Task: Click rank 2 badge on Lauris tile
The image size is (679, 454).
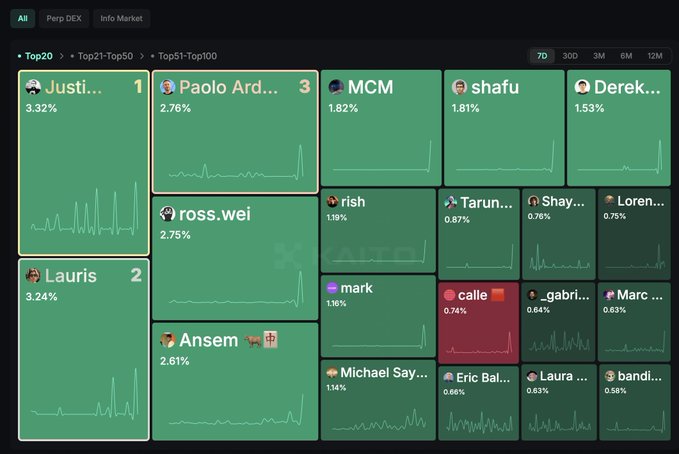Action: pyautogui.click(x=136, y=275)
